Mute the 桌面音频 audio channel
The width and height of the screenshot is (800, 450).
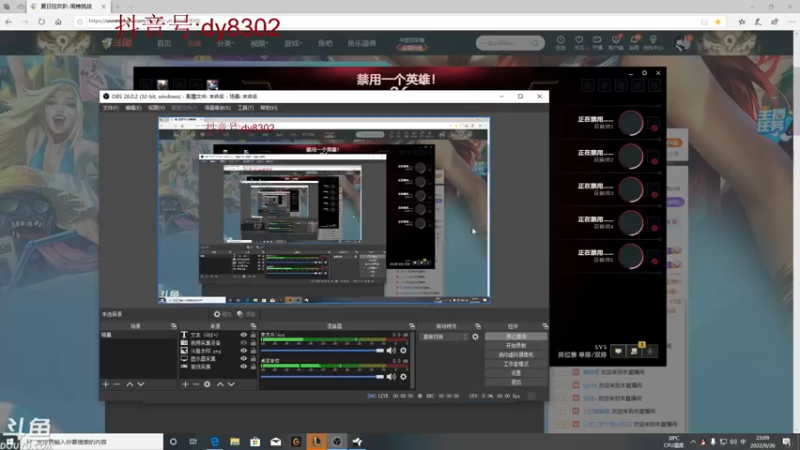coord(391,377)
